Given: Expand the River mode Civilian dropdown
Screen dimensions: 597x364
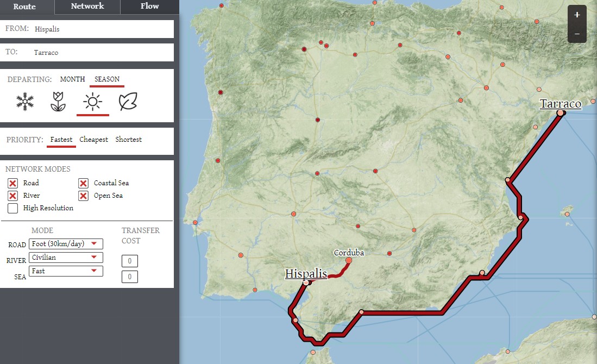Looking at the screenshot, I should [66, 258].
